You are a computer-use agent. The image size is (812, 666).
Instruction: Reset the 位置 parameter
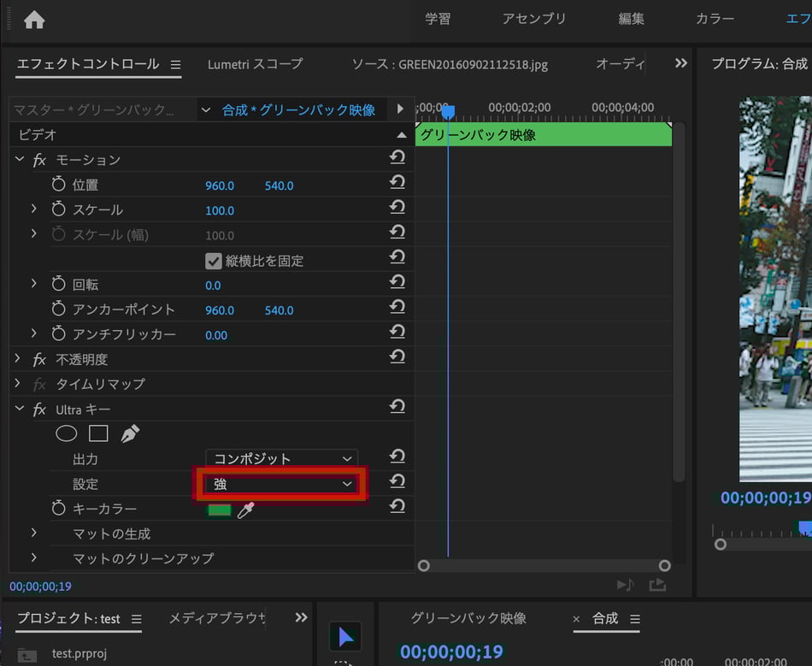(397, 182)
